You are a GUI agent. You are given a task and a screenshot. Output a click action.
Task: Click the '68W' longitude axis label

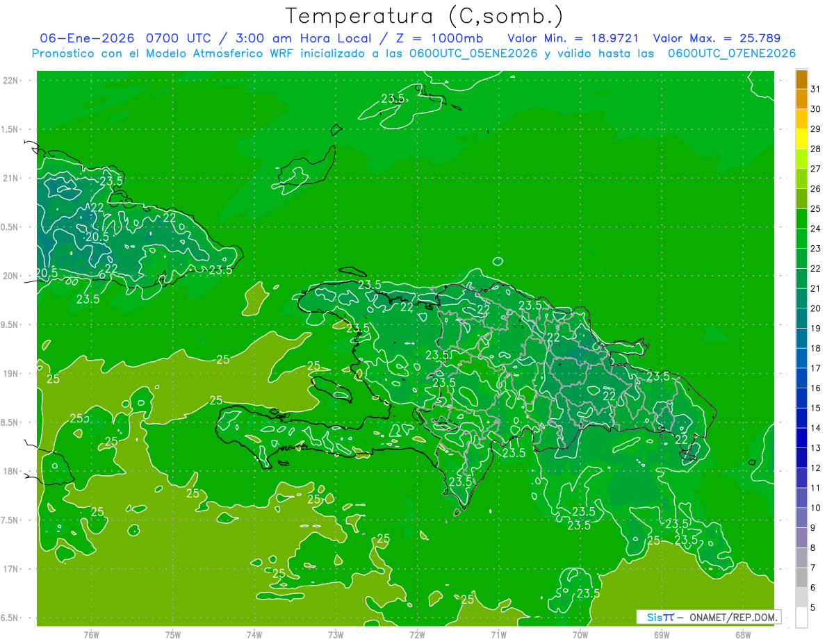coord(743,634)
